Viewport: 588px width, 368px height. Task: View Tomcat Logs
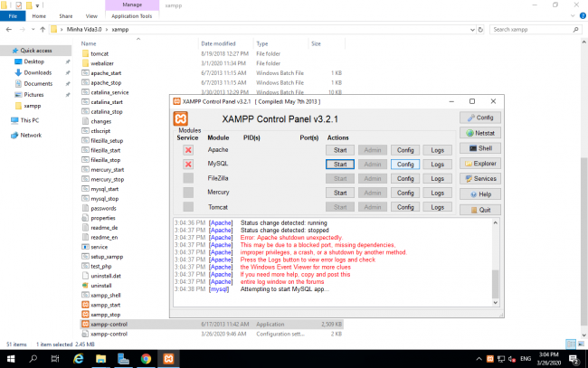pyautogui.click(x=437, y=207)
